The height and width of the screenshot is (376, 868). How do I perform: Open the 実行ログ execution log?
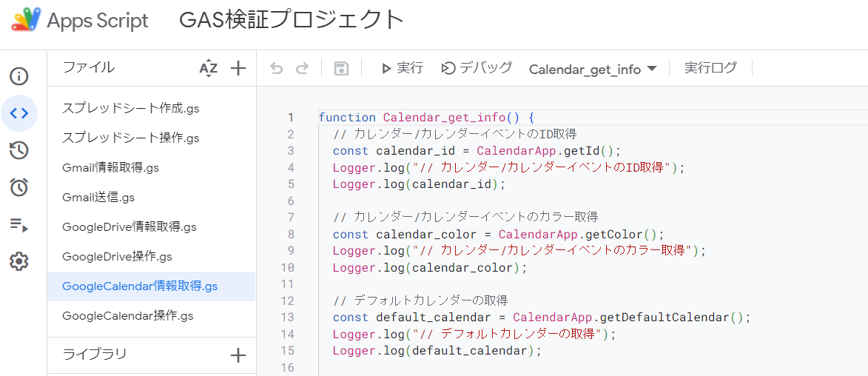(710, 69)
